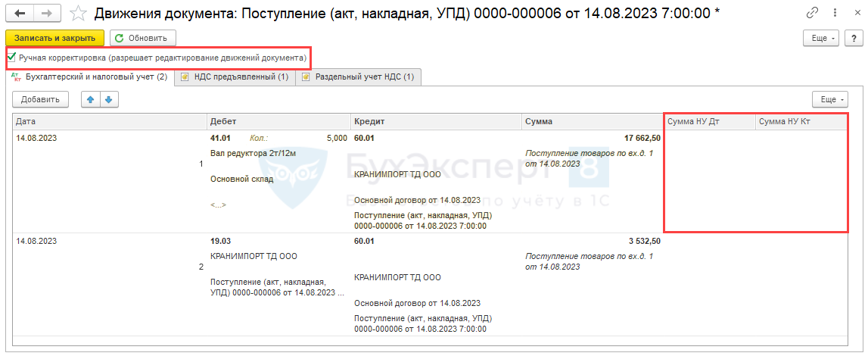The height and width of the screenshot is (356, 868).
Task: Click row 1 description Поступление товаров по вх.д. 1
Action: [590, 153]
